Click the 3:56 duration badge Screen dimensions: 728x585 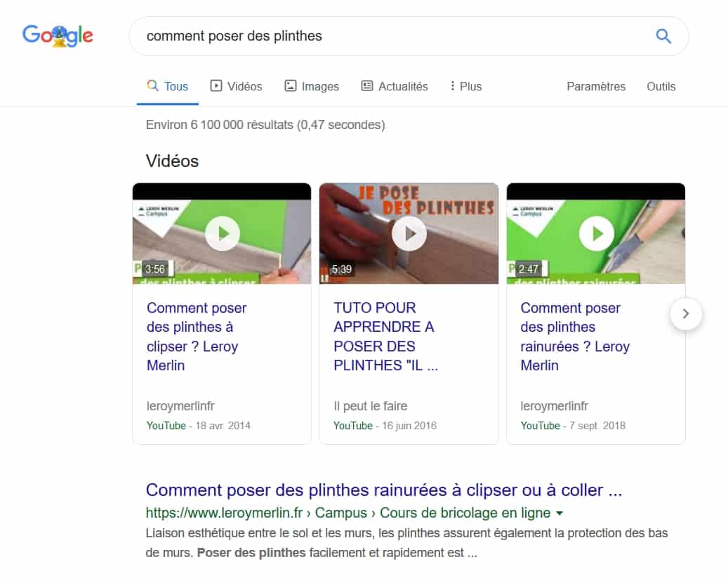(x=154, y=269)
